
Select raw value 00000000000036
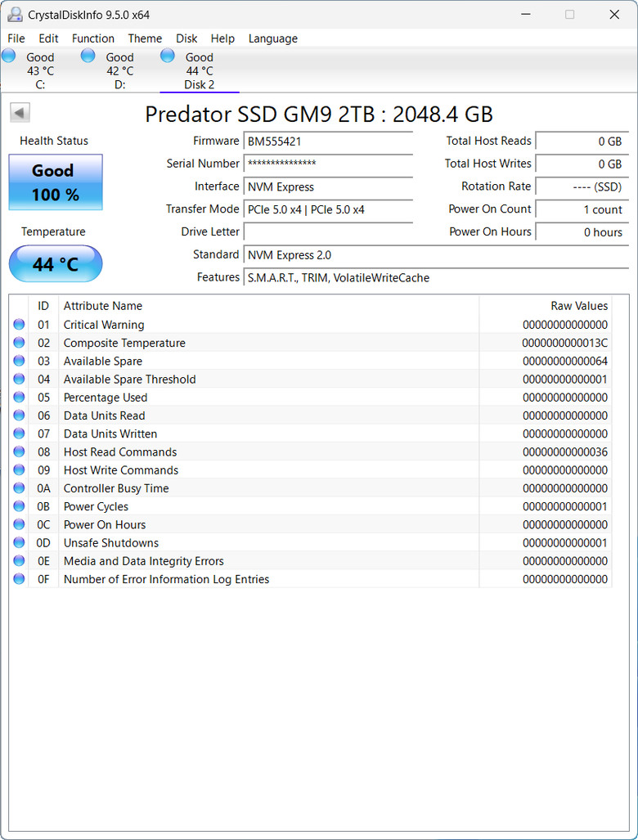click(565, 452)
